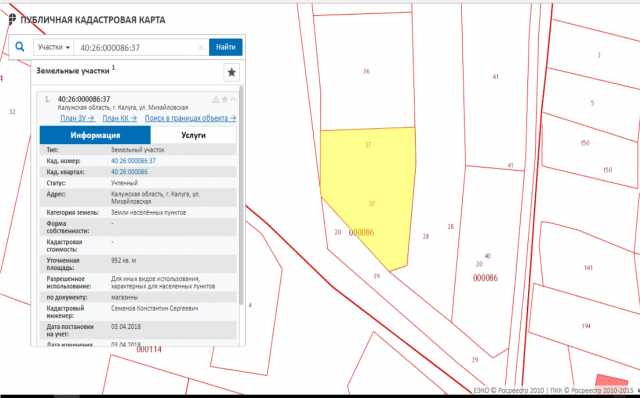This screenshot has width=640, height=398.
Task: Clear the search field with the X
Action: click(x=201, y=48)
